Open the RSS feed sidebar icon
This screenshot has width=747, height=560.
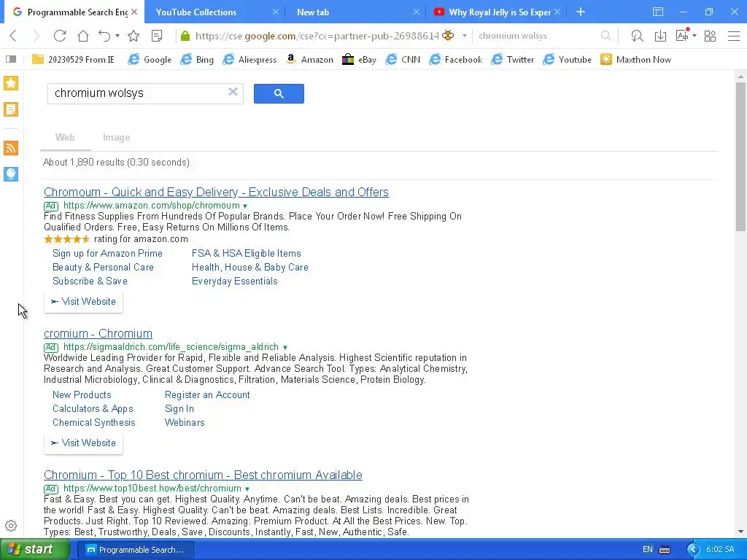11,148
